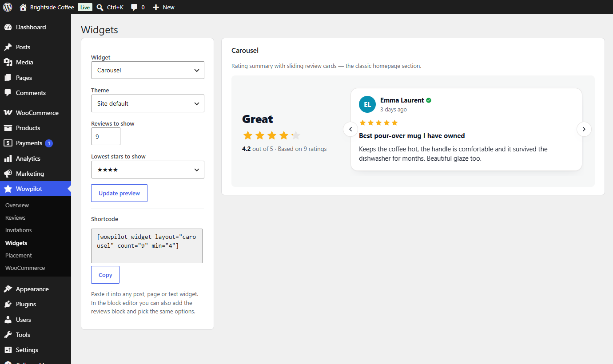This screenshot has height=364, width=613.
Task: Click the plus icon beside New
Action: point(156,7)
